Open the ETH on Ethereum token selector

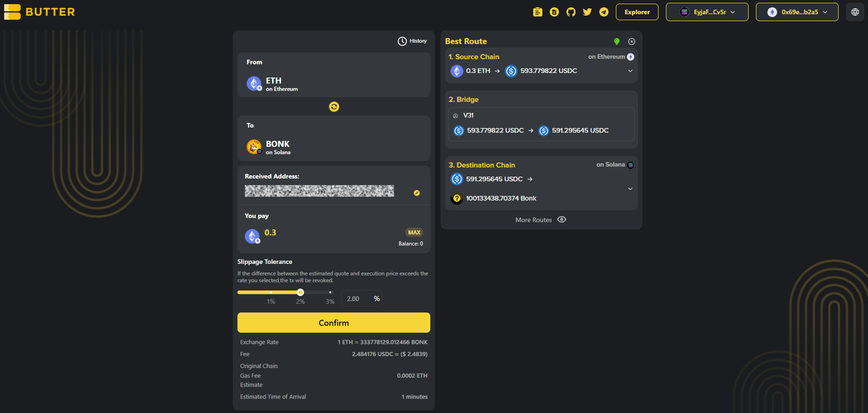pos(333,75)
